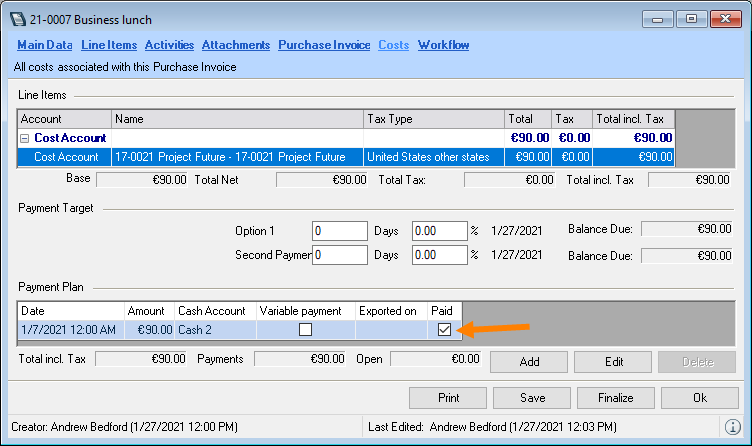Switch to the Line Items tab

(x=109, y=45)
